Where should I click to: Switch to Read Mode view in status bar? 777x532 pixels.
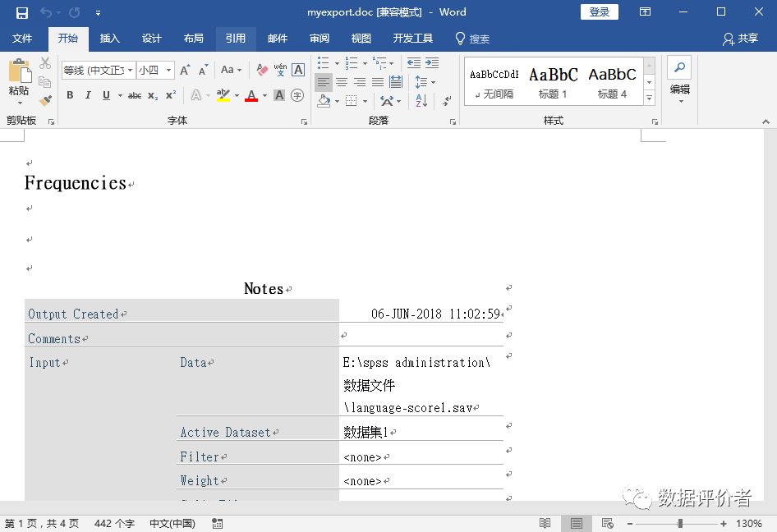(x=545, y=523)
